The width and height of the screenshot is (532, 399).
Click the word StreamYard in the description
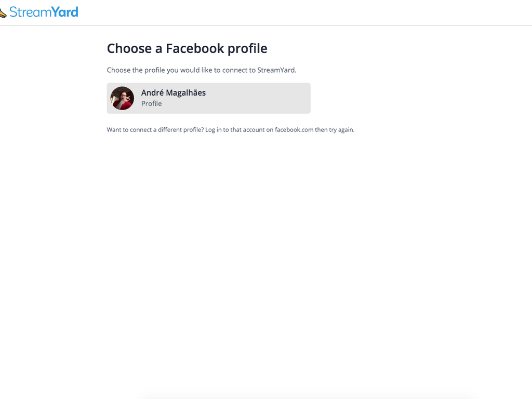[276, 70]
